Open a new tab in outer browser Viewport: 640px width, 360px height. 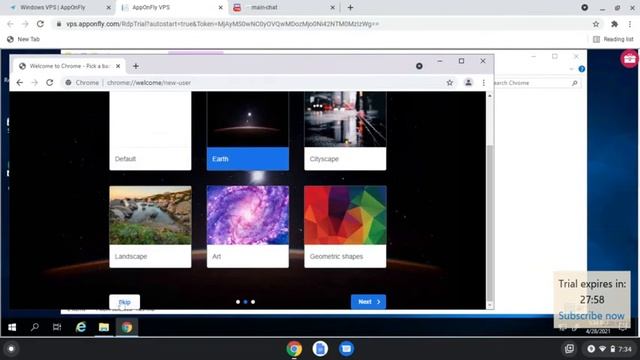click(350, 7)
